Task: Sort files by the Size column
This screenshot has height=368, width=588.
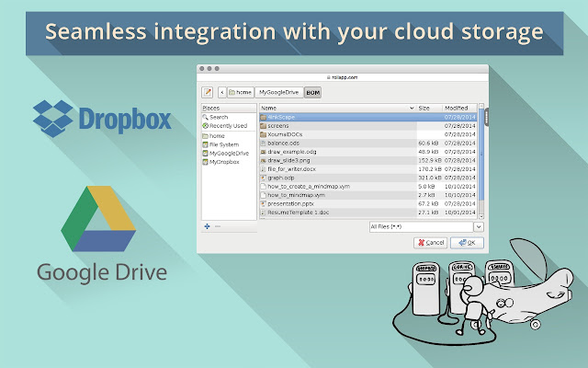Action: 429,108
